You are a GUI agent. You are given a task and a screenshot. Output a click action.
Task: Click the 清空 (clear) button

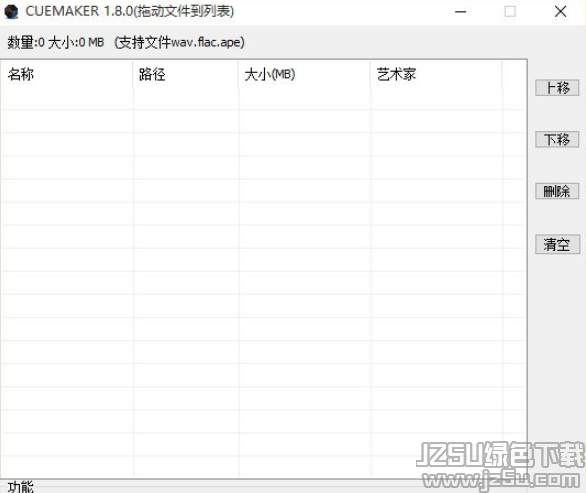pos(557,244)
